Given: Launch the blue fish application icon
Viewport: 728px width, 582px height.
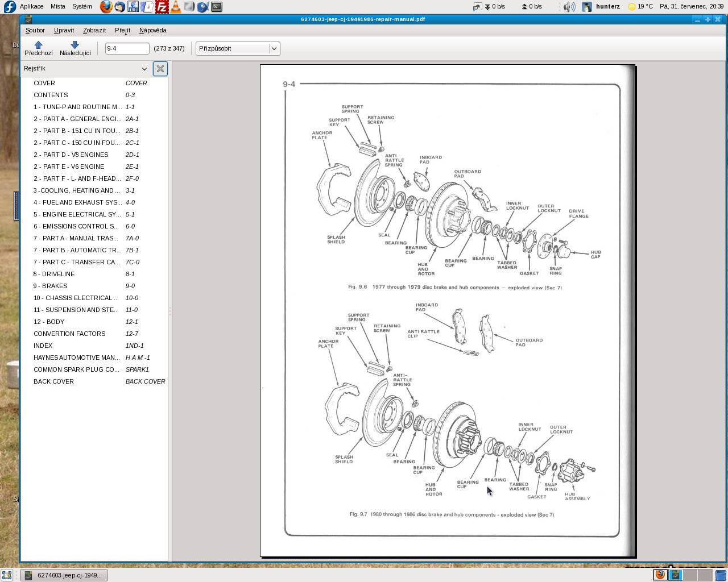Looking at the screenshot, I should (x=202, y=7).
